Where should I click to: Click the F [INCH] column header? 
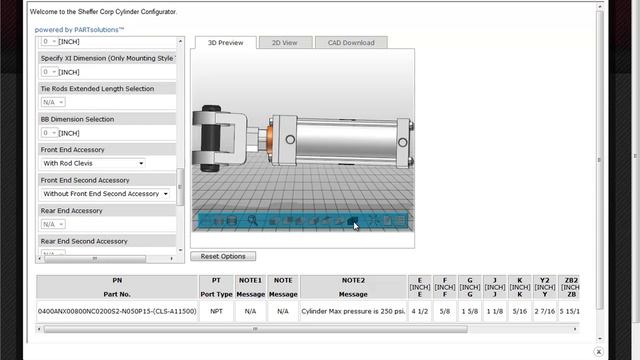click(x=445, y=287)
